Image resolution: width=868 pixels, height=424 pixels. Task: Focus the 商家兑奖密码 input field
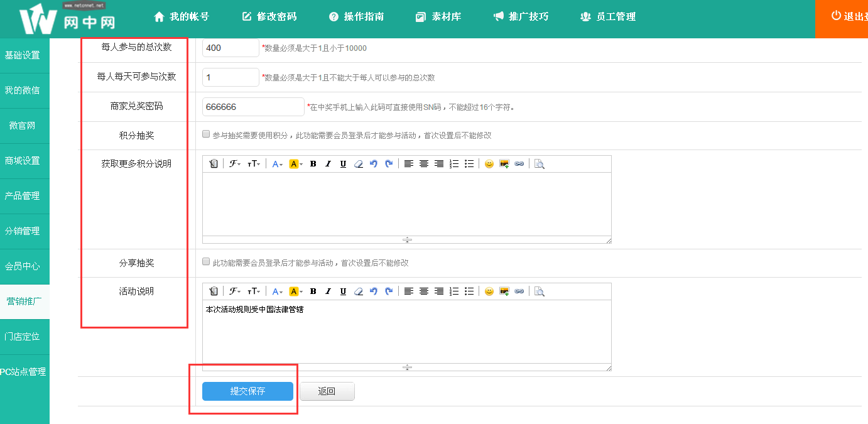(253, 107)
